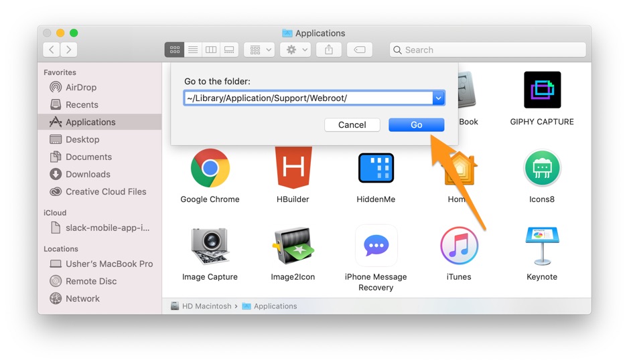Select the slack-mobile-app iCloud file
629x364 pixels.
click(100, 227)
